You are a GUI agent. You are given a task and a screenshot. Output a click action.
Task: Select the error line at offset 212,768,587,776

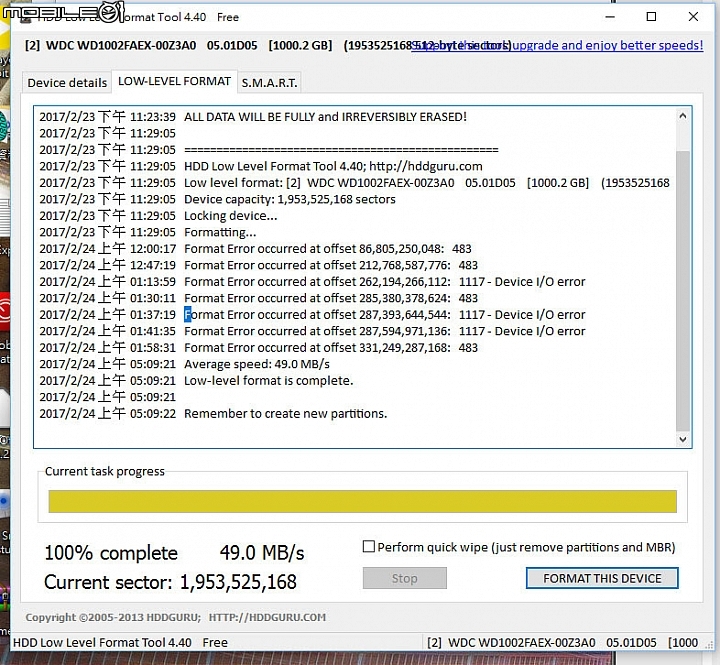[x=259, y=265]
